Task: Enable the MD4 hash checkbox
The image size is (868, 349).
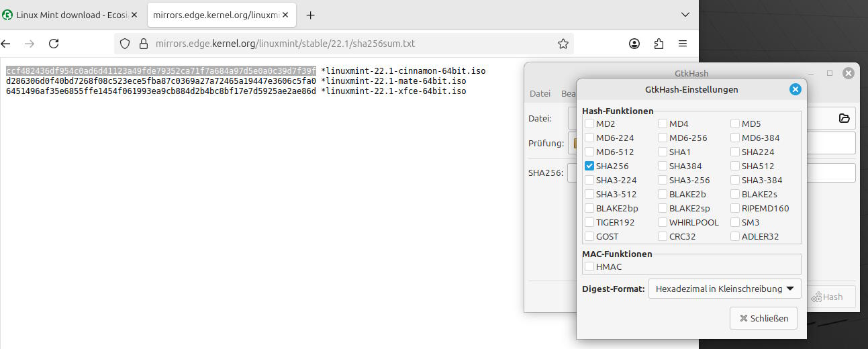Action: pyautogui.click(x=662, y=123)
